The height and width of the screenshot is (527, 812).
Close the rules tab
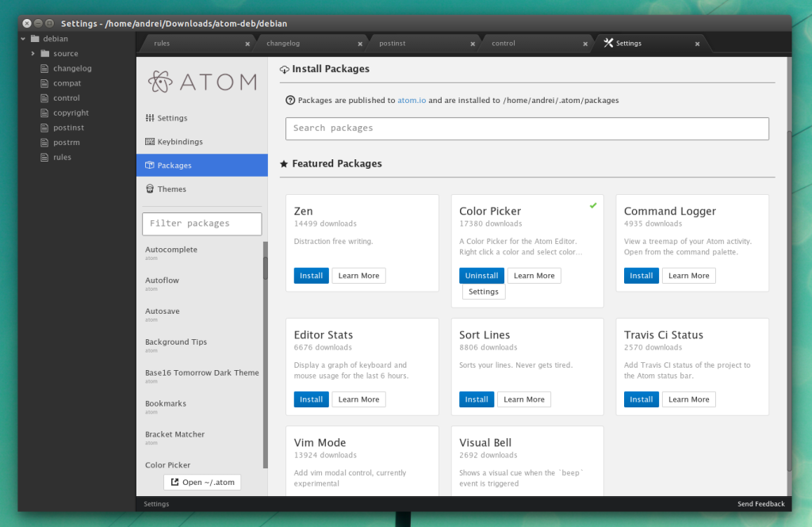coord(247,44)
